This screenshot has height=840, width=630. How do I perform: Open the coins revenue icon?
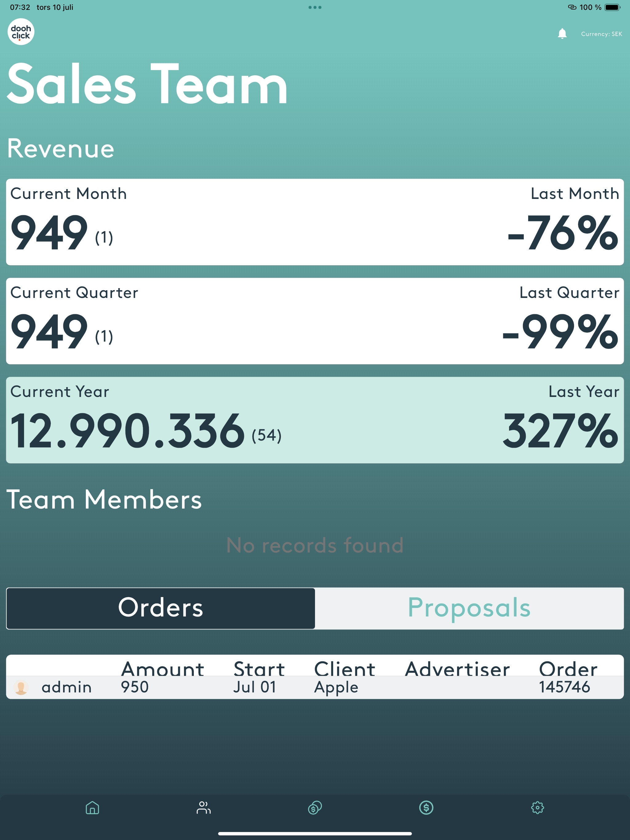tap(315, 808)
